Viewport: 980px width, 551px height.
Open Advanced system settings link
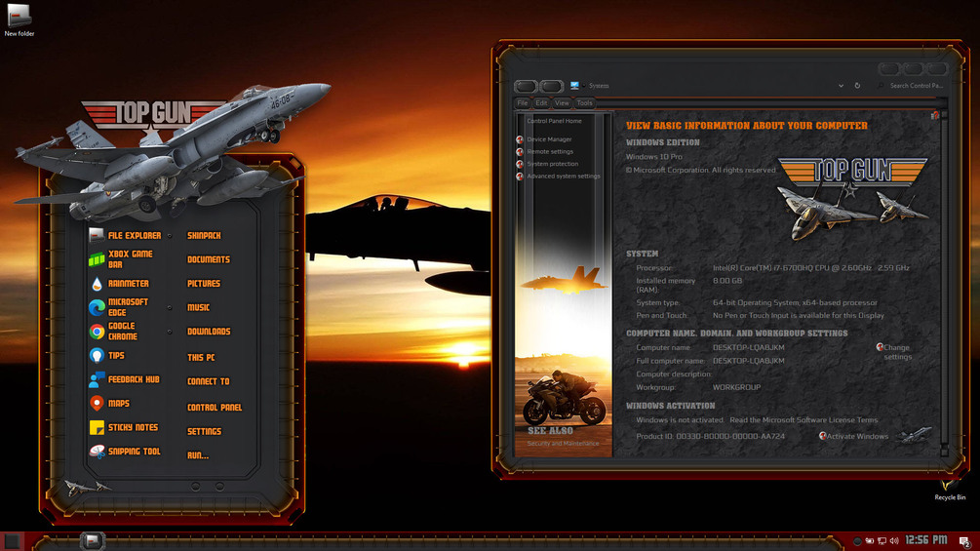tap(563, 177)
